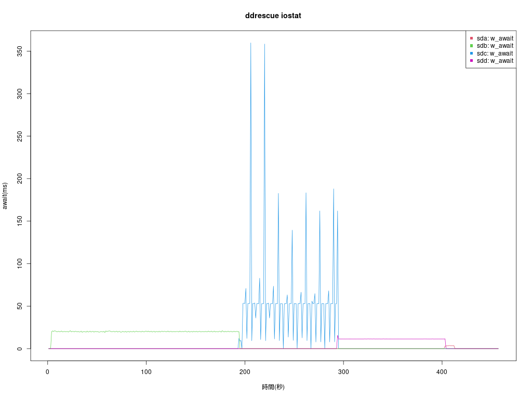Screen dimensions: 532x399
Task: Click the green sdb legend swatch
Action: (x=472, y=46)
